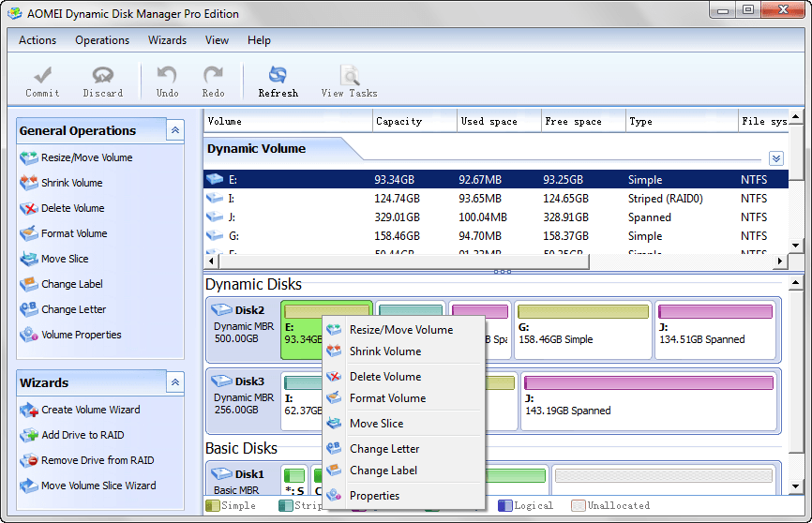The width and height of the screenshot is (812, 523).
Task: Open the Wizards menu
Action: click(167, 40)
